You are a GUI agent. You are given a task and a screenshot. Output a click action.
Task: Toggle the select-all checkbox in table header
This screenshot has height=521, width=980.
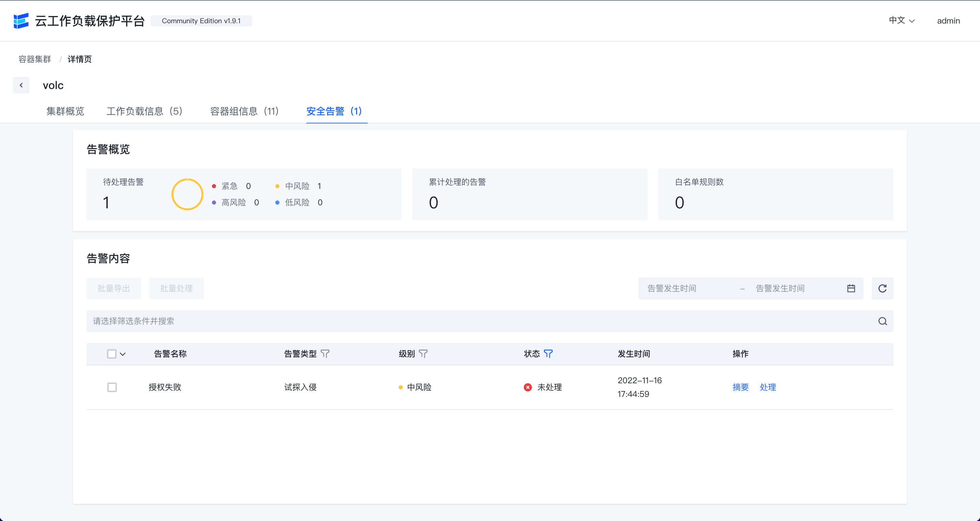111,354
